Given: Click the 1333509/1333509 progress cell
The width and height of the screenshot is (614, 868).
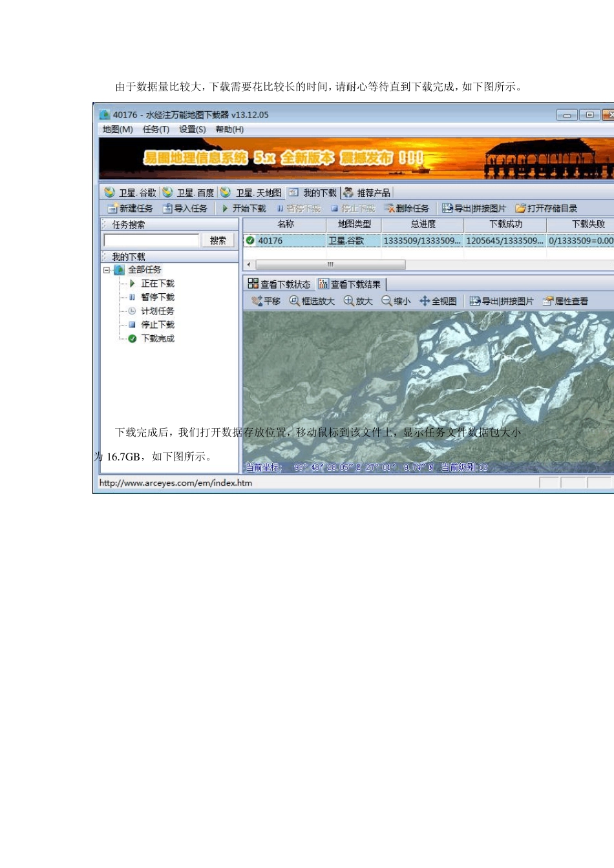Looking at the screenshot, I should point(423,240).
